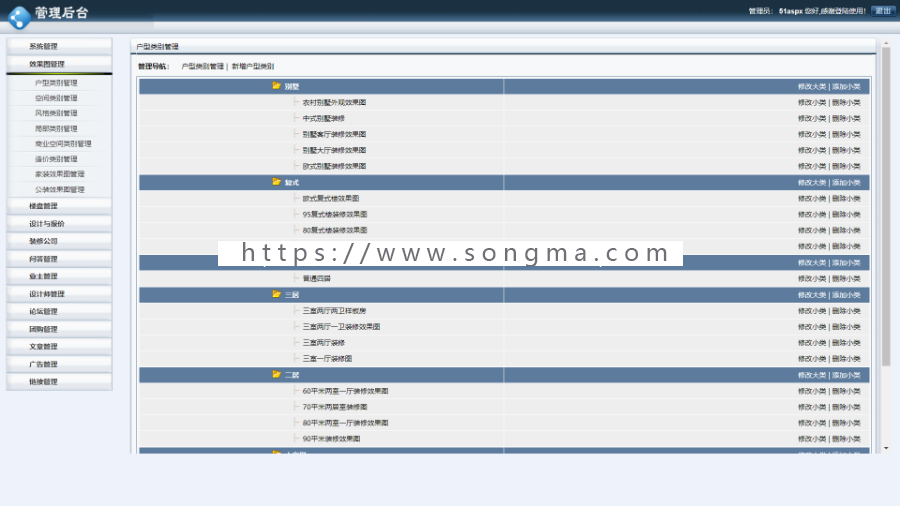Click 删除小类 for 三室一厅装修图
The width and height of the screenshot is (900, 506).
point(846,359)
